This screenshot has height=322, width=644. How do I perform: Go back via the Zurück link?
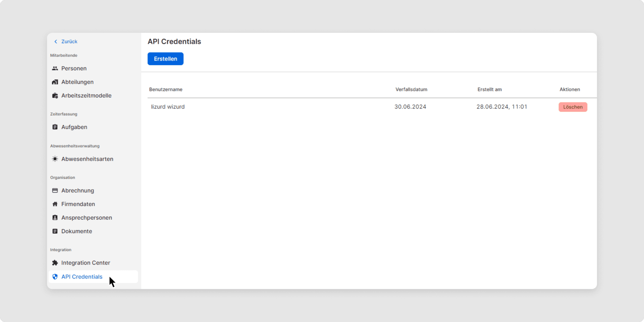pos(69,42)
